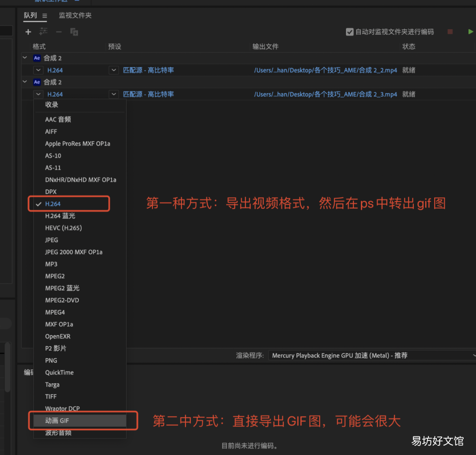Start the queue with green play button
The width and height of the screenshot is (476, 455).
[470, 32]
